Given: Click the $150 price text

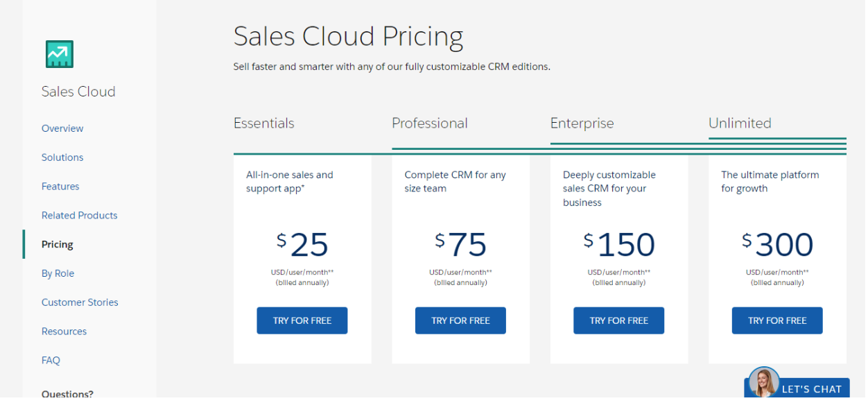Looking at the screenshot, I should pos(619,244).
